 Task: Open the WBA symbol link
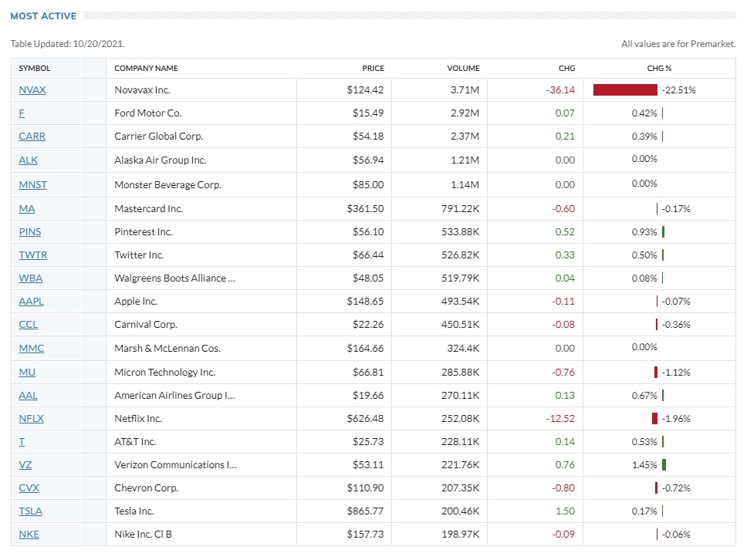[31, 278]
